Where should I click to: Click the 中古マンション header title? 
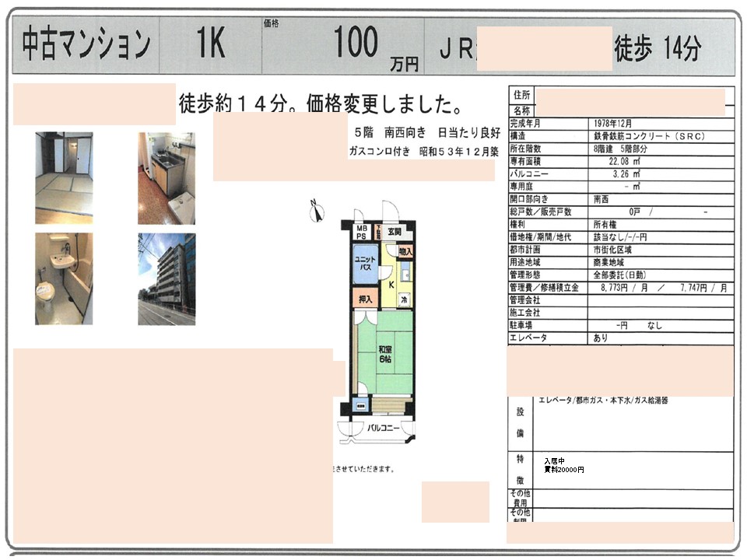[x=86, y=47]
